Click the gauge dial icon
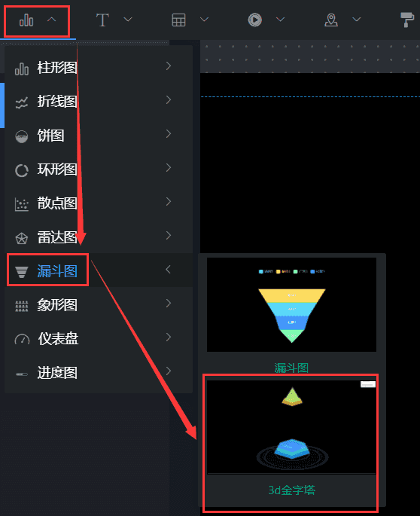420x516 pixels. 22,339
